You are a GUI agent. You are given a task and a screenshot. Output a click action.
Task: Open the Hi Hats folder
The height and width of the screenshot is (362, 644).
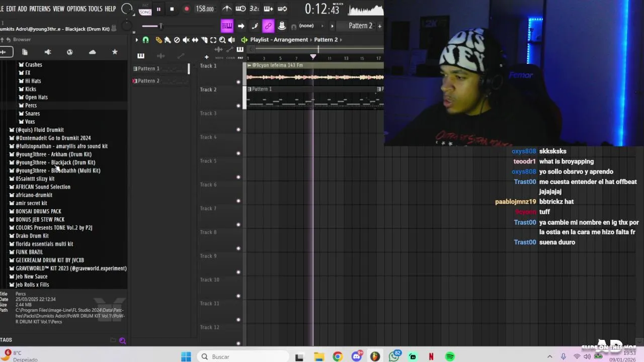point(33,81)
